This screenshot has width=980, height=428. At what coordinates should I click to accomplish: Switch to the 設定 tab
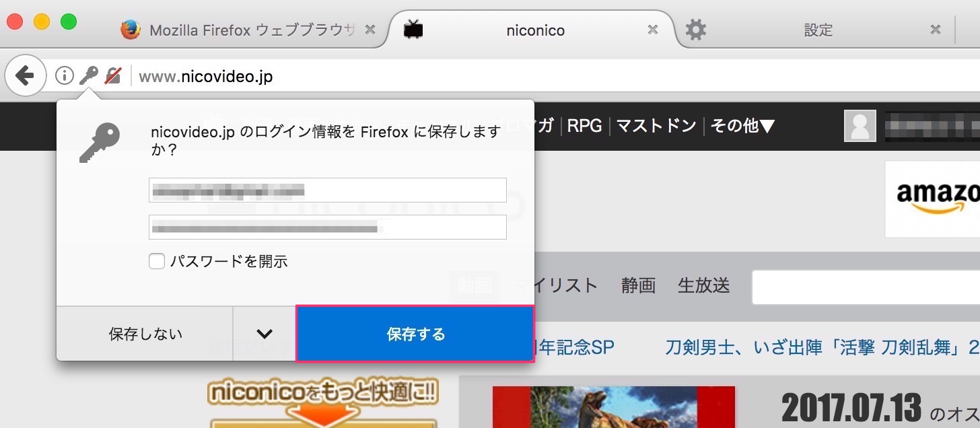pyautogui.click(x=818, y=30)
